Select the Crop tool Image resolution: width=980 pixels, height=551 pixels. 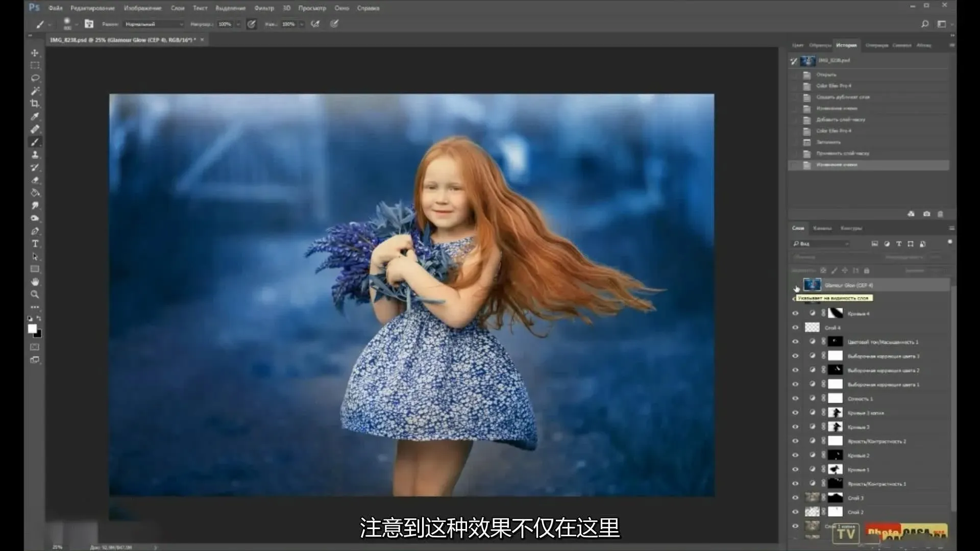35,104
